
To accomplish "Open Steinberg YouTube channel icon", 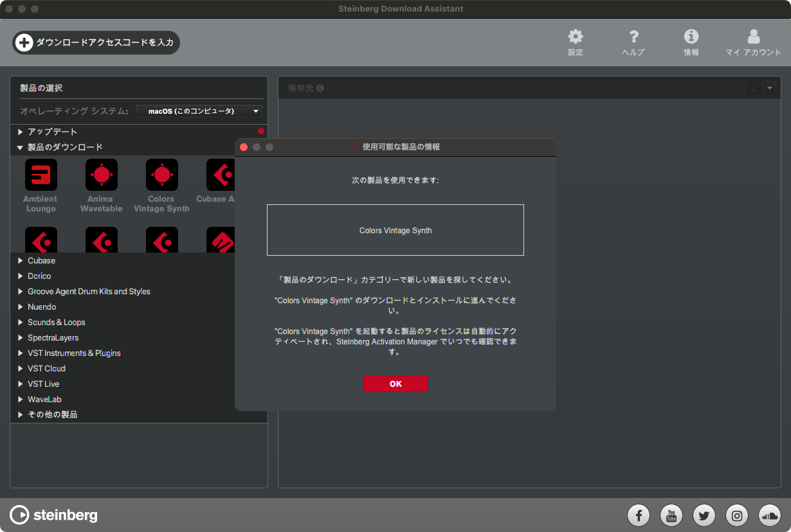I will [x=671, y=515].
